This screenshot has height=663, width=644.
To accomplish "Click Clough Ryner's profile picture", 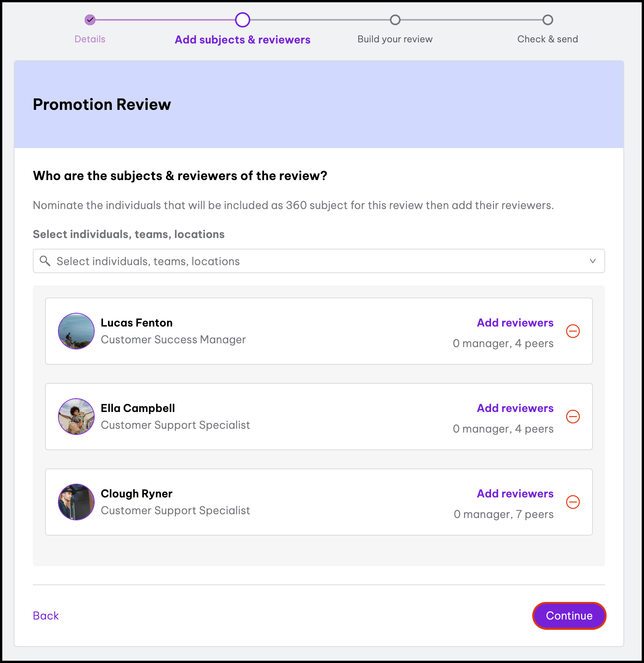I will point(76,502).
